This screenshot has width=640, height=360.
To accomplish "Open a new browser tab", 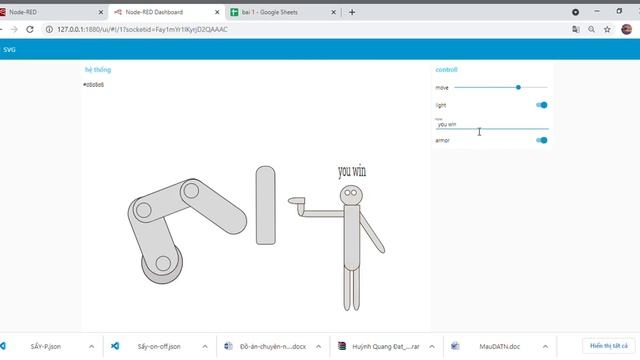I will [x=352, y=12].
